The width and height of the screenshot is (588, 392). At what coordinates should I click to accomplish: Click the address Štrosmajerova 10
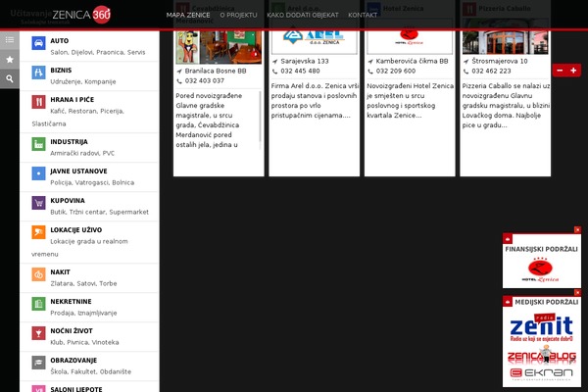(500, 61)
